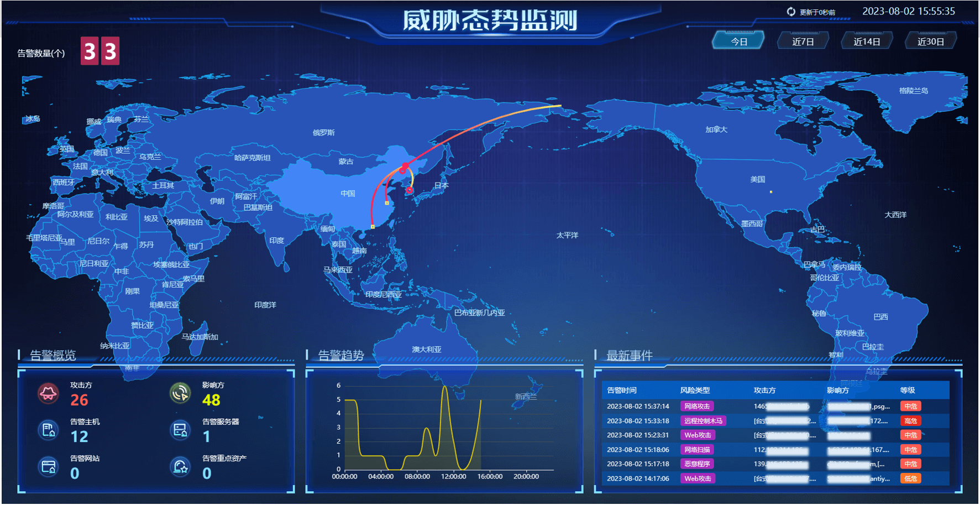Click the 日本 label on the map
The image size is (980, 505).
click(442, 185)
